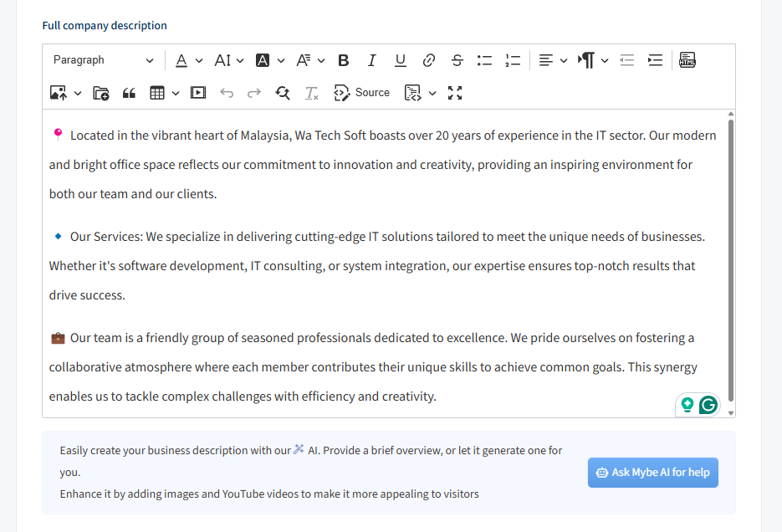782x532 pixels.
Task: Click the remove format icon
Action: [312, 93]
